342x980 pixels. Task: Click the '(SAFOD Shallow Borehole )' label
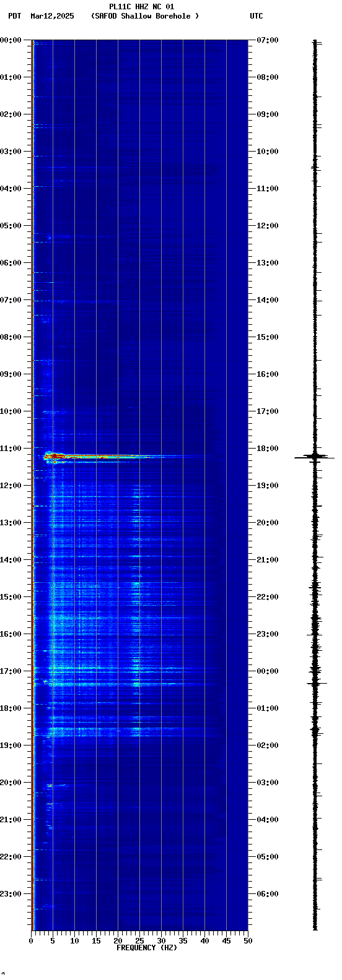click(x=145, y=16)
